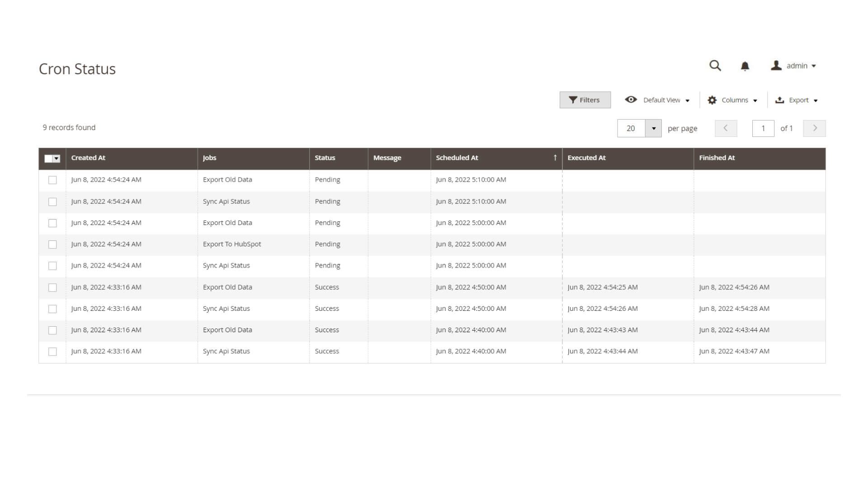868x488 pixels.
Task: Expand the Export options dropdown
Action: tap(815, 101)
